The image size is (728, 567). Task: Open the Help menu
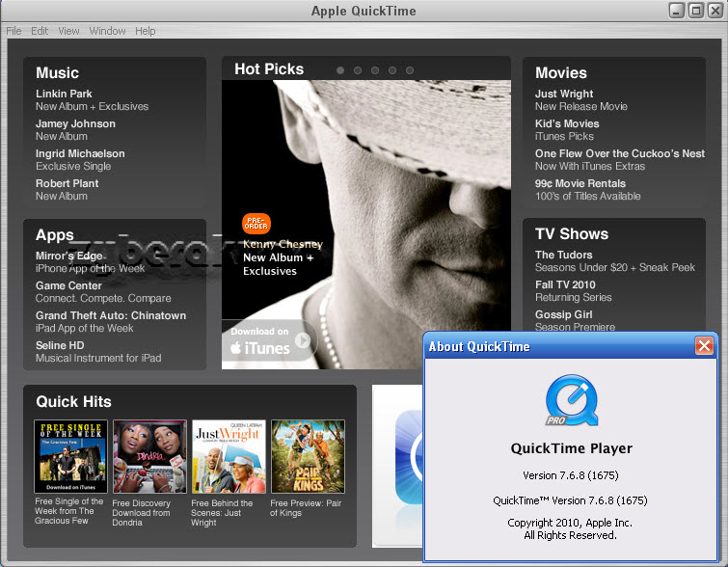point(146,31)
